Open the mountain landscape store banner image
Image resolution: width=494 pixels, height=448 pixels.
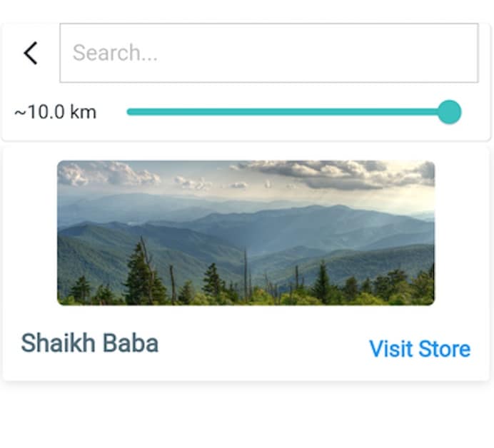[x=246, y=233]
